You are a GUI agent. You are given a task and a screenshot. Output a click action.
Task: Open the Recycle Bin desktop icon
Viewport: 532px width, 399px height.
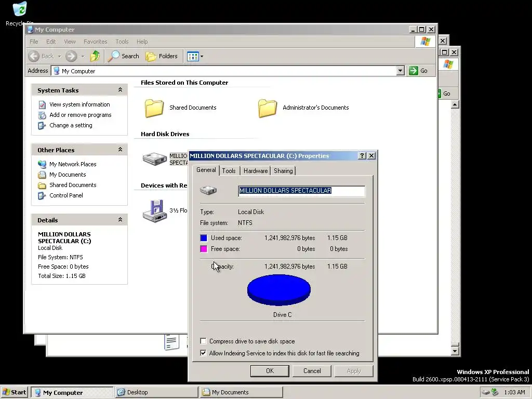click(19, 14)
